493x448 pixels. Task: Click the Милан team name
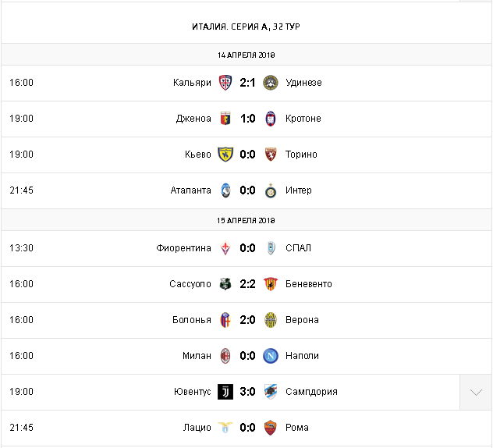[197, 356]
